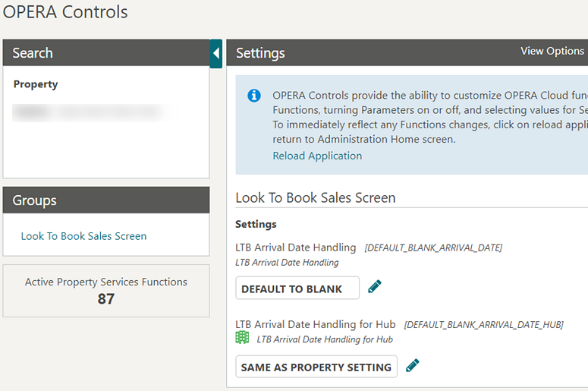
Task: Click [DEFAULT_BLANK_ARRIVAL_DATE_HUB] parameter code
Action: (x=484, y=325)
